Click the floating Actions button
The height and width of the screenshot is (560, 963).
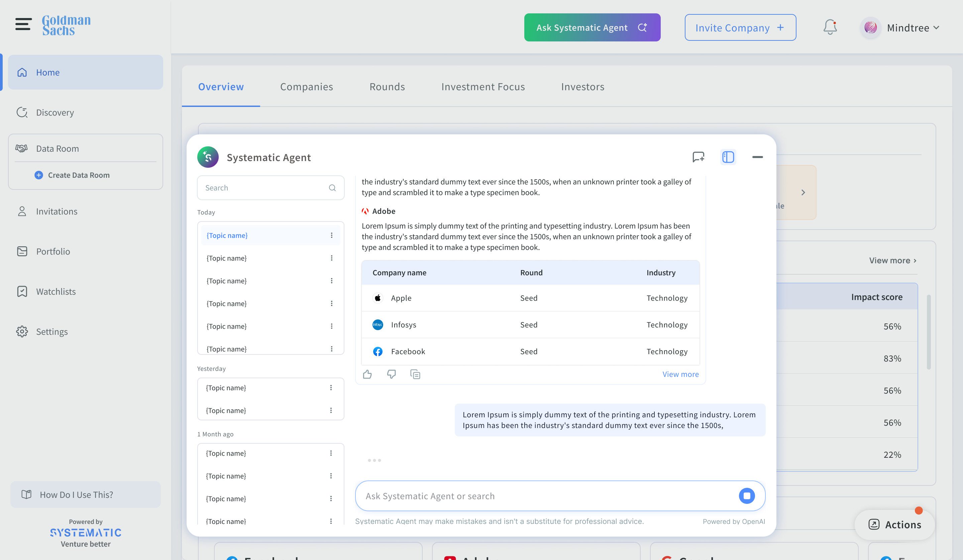click(x=894, y=525)
